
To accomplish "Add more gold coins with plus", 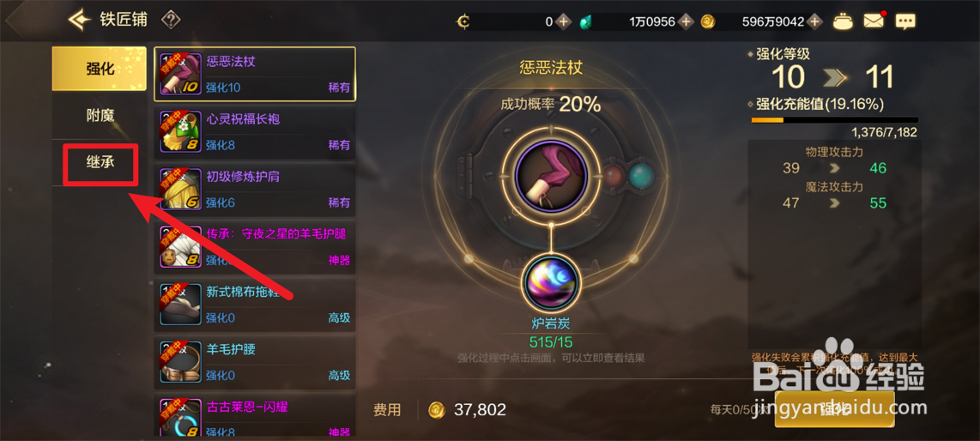I will click(814, 21).
